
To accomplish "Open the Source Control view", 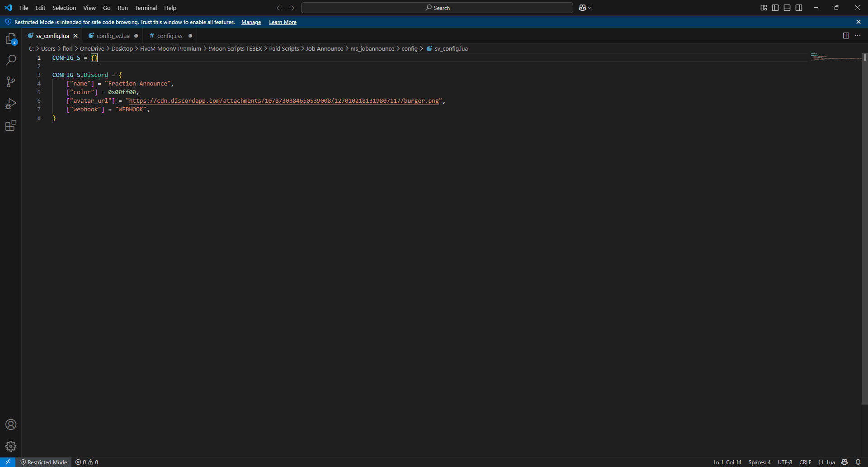I will tap(11, 82).
